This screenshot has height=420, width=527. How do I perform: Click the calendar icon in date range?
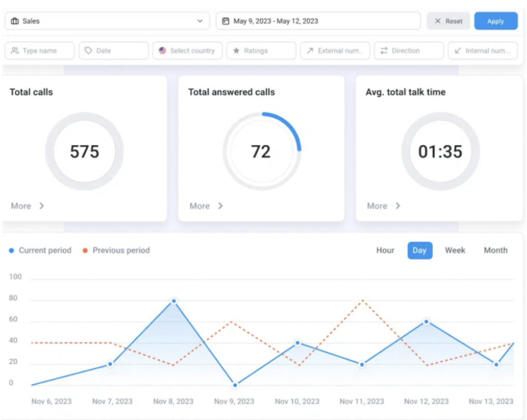pyautogui.click(x=225, y=21)
